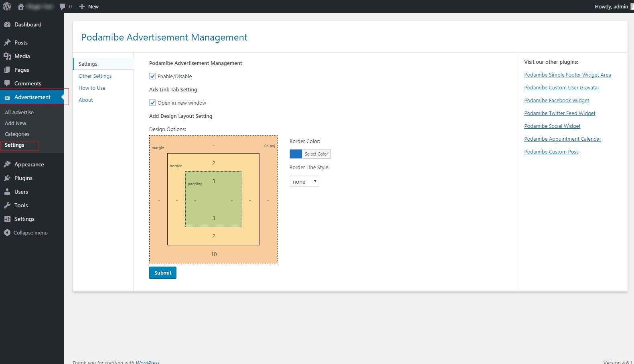Screen dimensions: 634x364
Task: Click the Dashboard gauge icon
Action: tap(7, 24)
